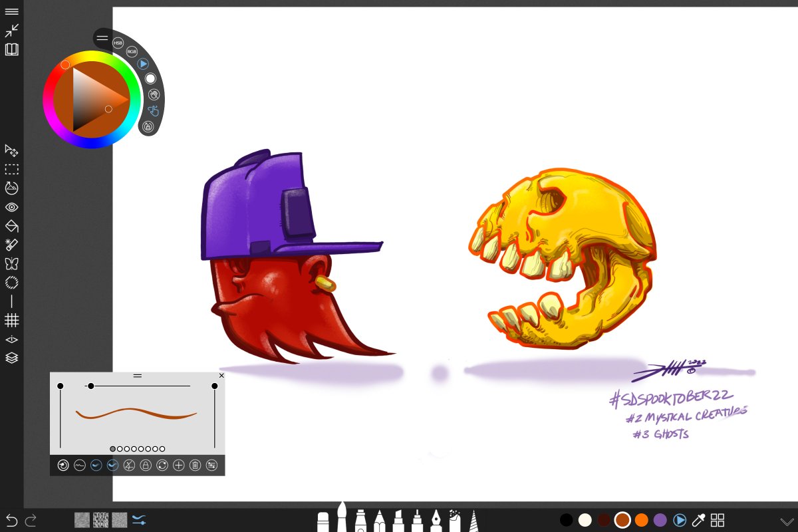
Task: Toggle the butterfly symmetry tool
Action: [x=11, y=263]
